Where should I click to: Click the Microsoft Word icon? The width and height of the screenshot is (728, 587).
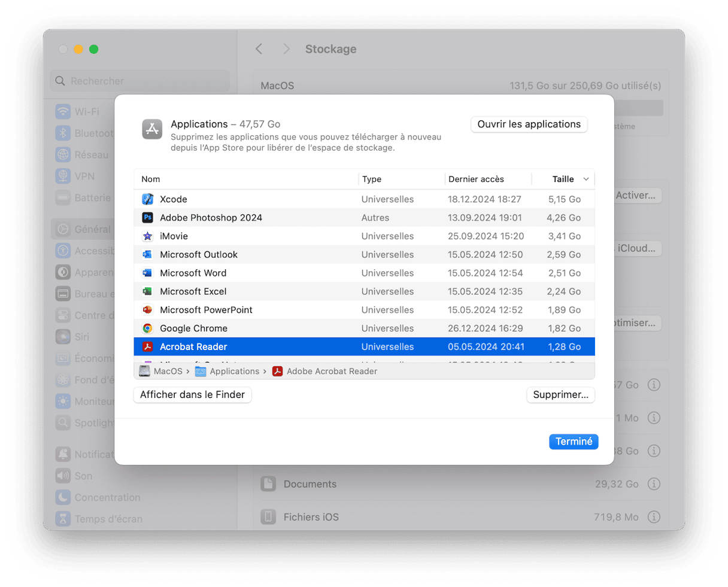pyautogui.click(x=147, y=273)
